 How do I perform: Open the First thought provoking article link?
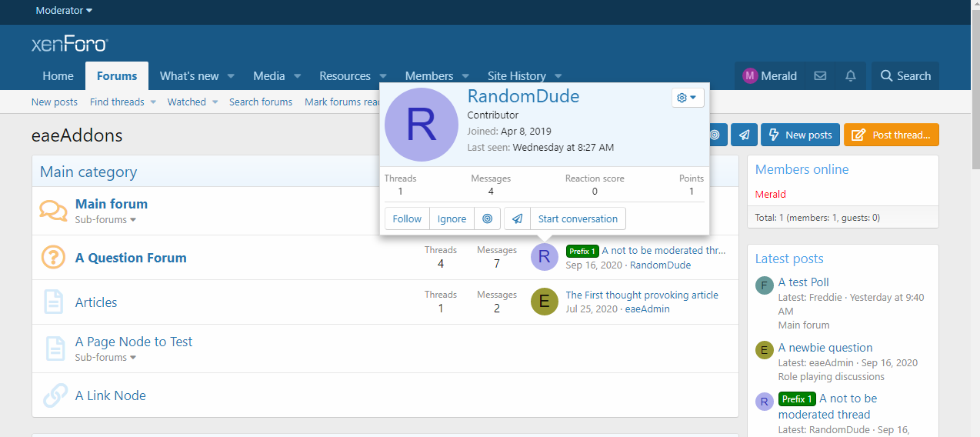click(x=642, y=295)
